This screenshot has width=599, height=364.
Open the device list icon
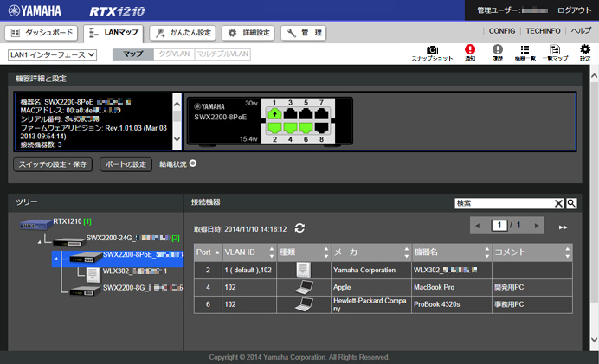click(x=525, y=51)
